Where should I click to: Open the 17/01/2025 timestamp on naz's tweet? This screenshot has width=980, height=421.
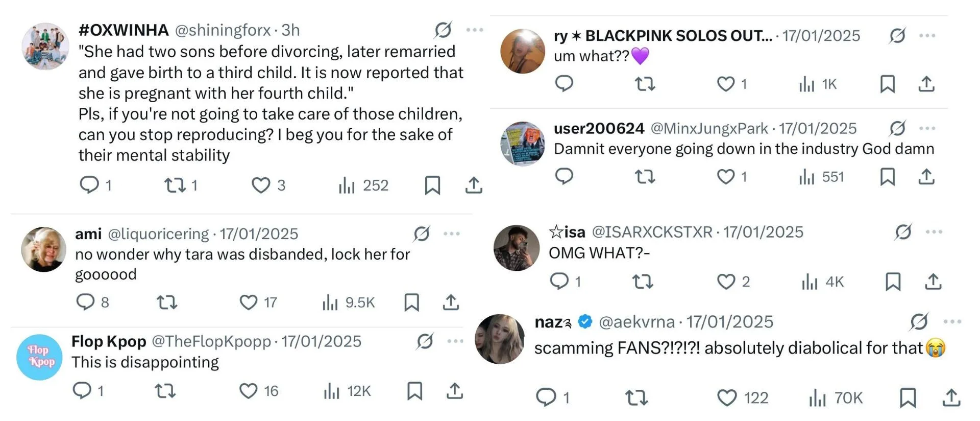click(x=729, y=322)
